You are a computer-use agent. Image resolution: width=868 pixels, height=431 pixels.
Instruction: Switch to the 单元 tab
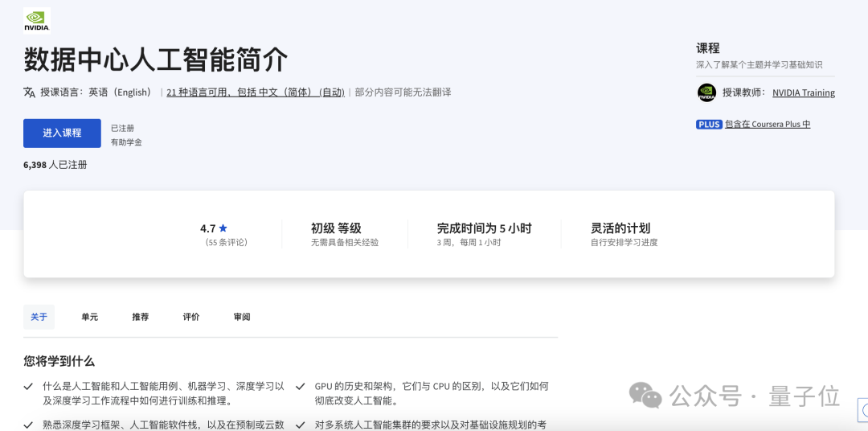90,317
